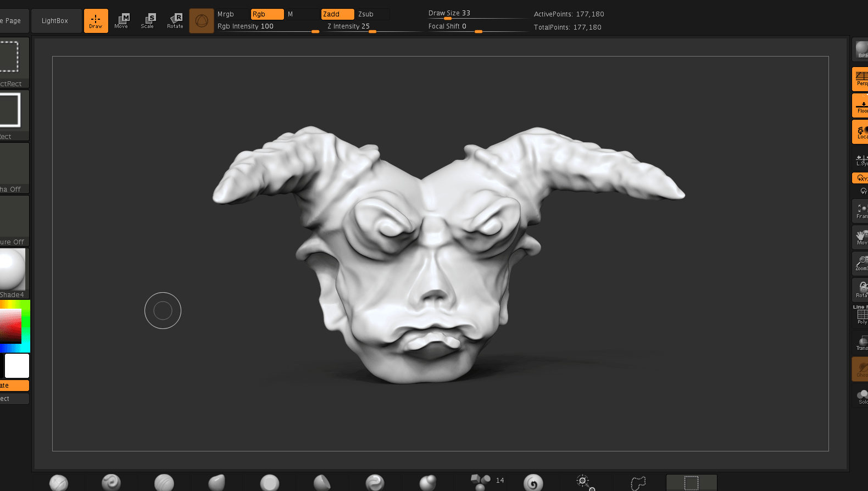Select the spiral brush icon
Image resolution: width=868 pixels, height=491 pixels.
533,483
